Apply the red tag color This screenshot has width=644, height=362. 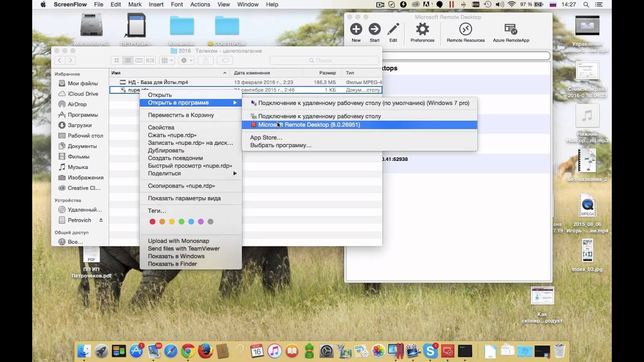tap(152, 222)
